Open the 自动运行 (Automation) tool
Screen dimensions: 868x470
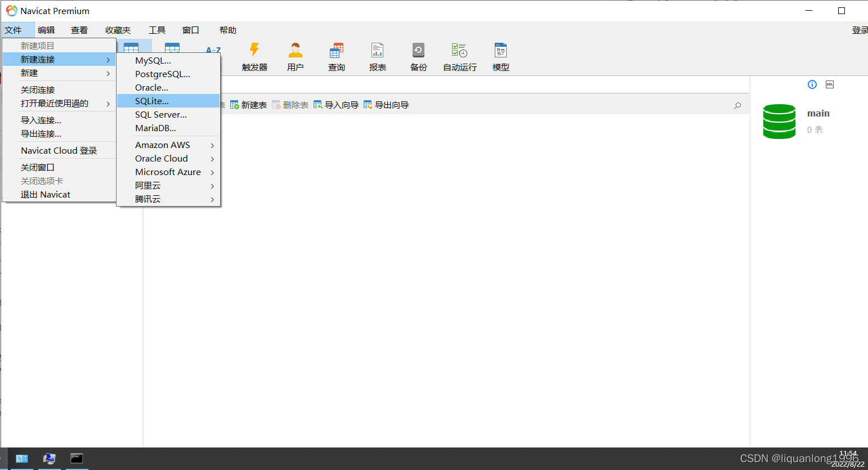tap(459, 56)
